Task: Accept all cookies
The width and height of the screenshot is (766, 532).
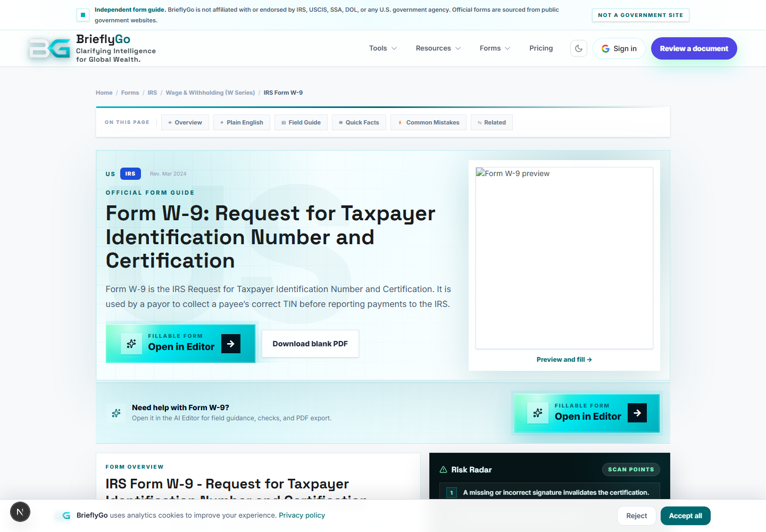Action: click(685, 516)
